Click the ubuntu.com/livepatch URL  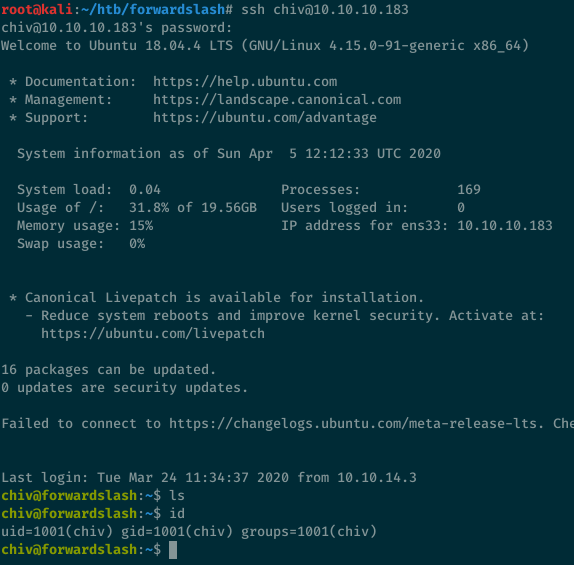(x=153, y=334)
